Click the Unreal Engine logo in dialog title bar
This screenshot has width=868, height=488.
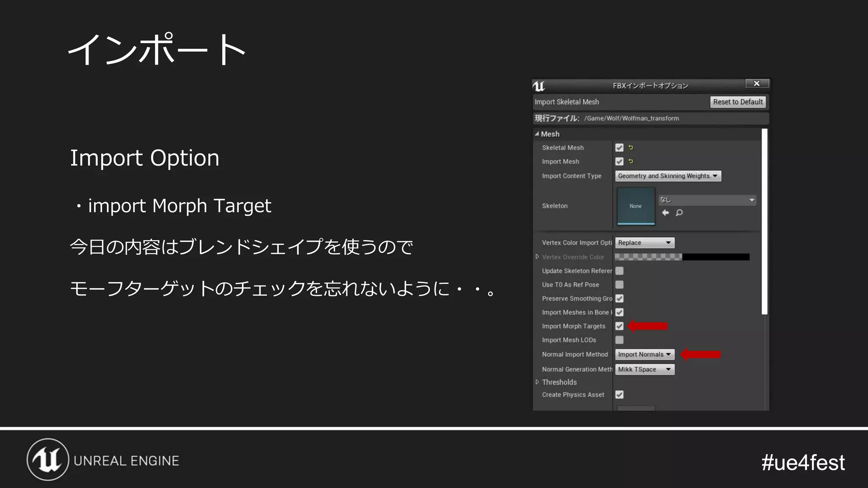coord(539,86)
